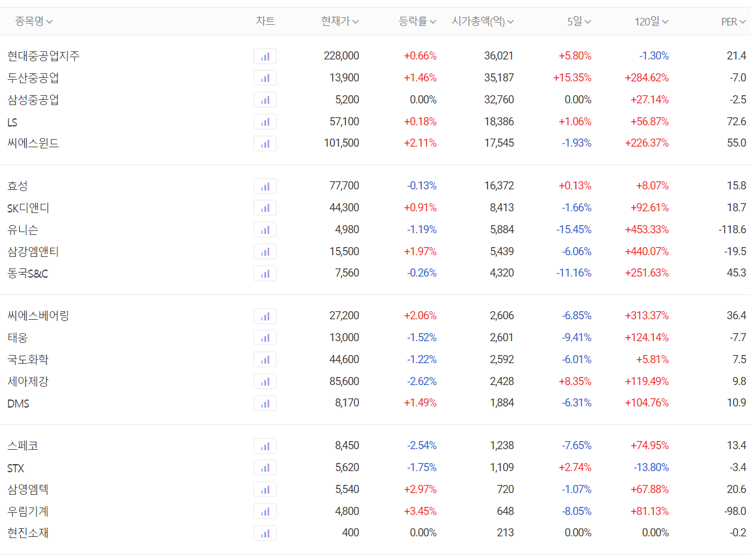Open chart icon for LS
The width and height of the screenshot is (751, 560).
pyautogui.click(x=265, y=122)
